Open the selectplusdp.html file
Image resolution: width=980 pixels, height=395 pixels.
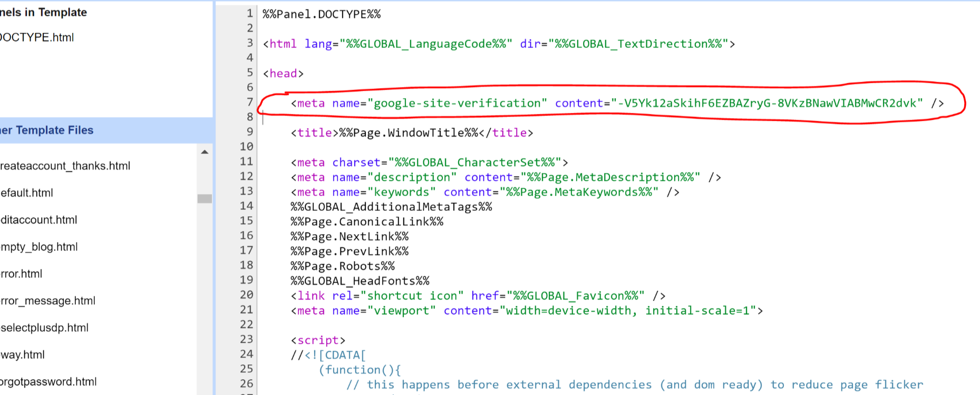coord(45,327)
